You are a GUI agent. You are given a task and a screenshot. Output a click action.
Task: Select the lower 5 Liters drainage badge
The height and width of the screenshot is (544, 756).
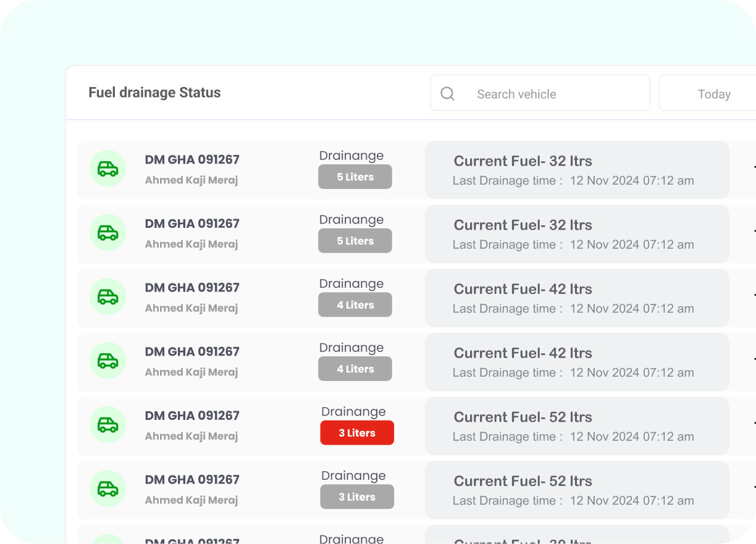pyautogui.click(x=355, y=241)
